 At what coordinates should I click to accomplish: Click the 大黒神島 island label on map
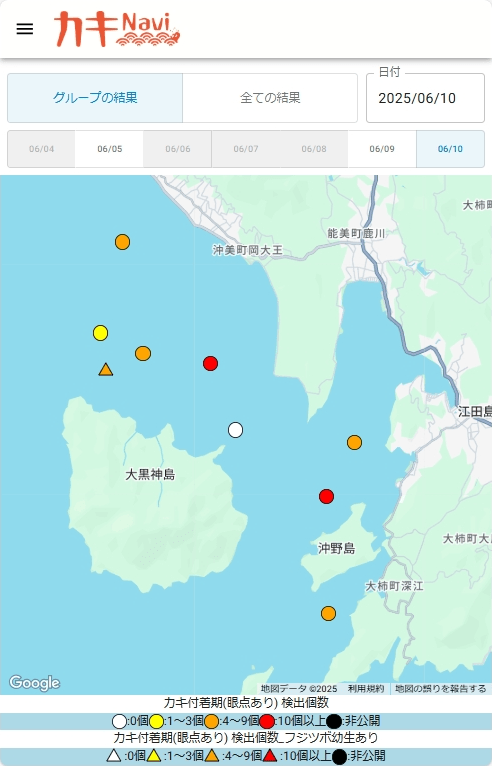[x=150, y=474]
